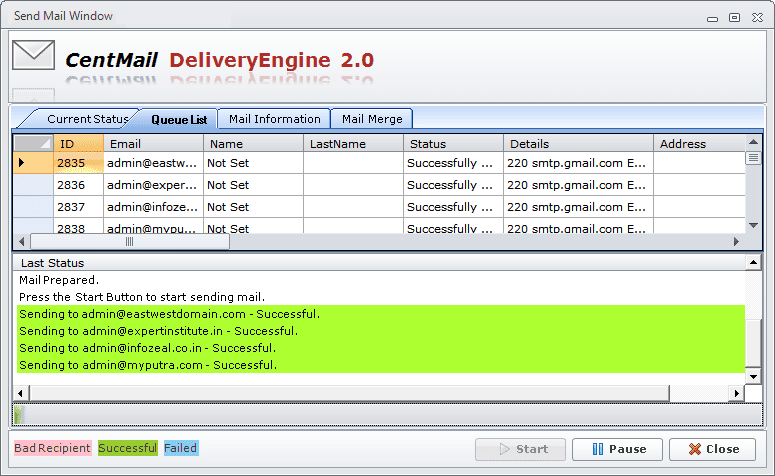Open the Mail Merge tab
This screenshot has width=775, height=476.
click(x=372, y=119)
